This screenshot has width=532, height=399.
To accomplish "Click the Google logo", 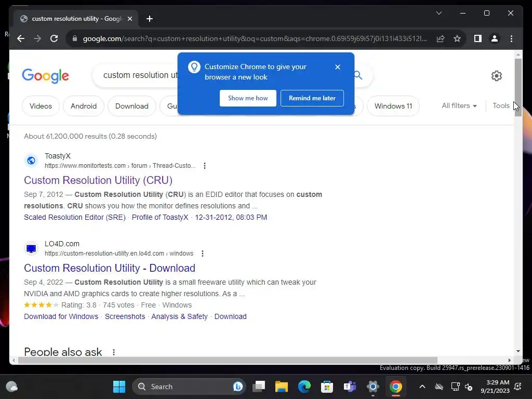I will click(x=46, y=76).
